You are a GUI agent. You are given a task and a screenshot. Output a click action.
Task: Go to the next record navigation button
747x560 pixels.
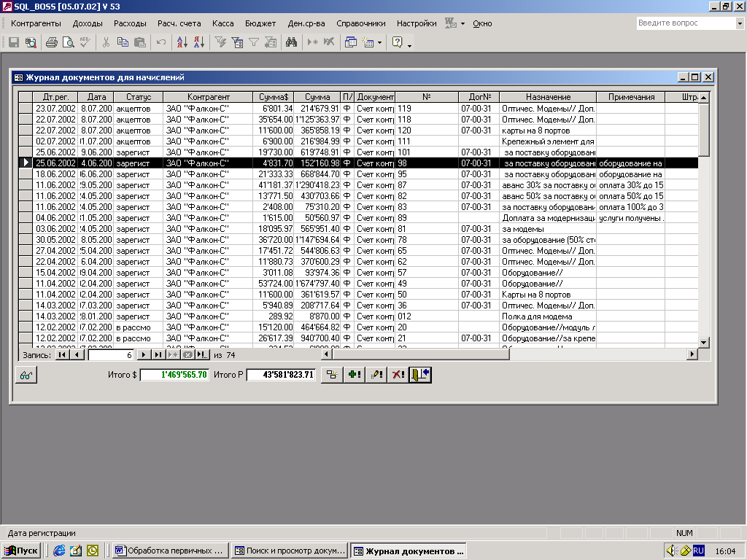[x=144, y=355]
